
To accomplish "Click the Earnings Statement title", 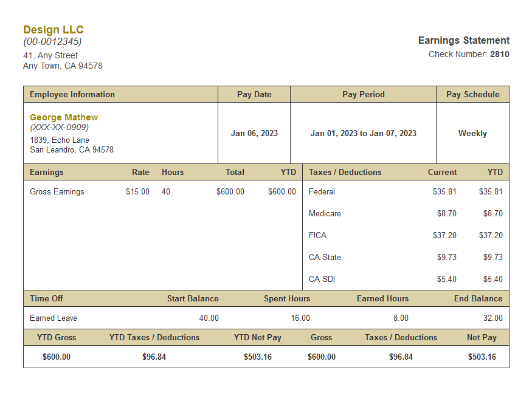I will (x=463, y=40).
